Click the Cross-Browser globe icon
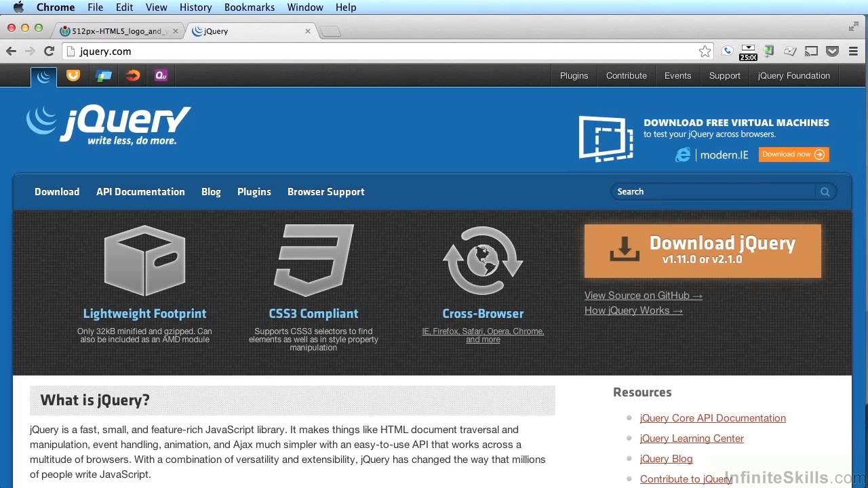Screen dimensions: 868x488 (483, 261)
